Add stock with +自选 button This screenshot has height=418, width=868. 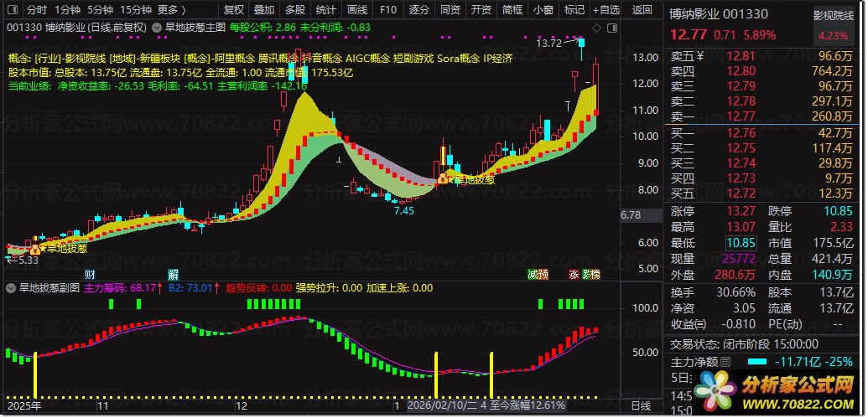[606, 9]
